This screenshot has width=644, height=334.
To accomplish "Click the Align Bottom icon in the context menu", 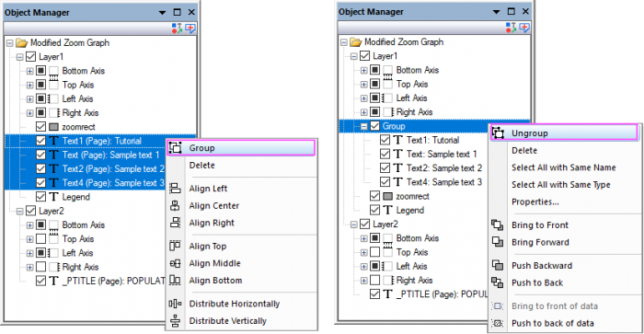I will (x=175, y=281).
